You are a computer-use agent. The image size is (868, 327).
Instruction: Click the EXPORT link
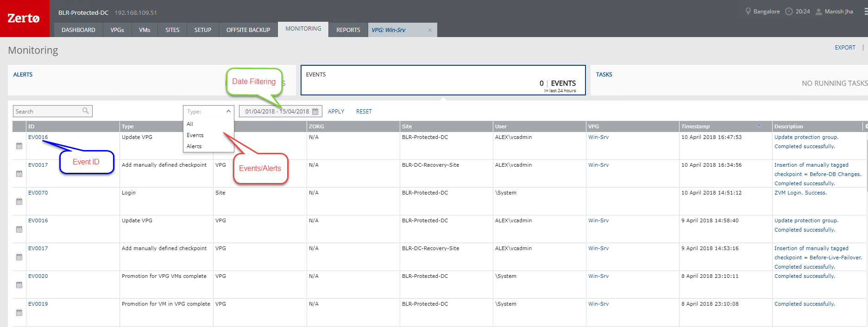(x=845, y=48)
